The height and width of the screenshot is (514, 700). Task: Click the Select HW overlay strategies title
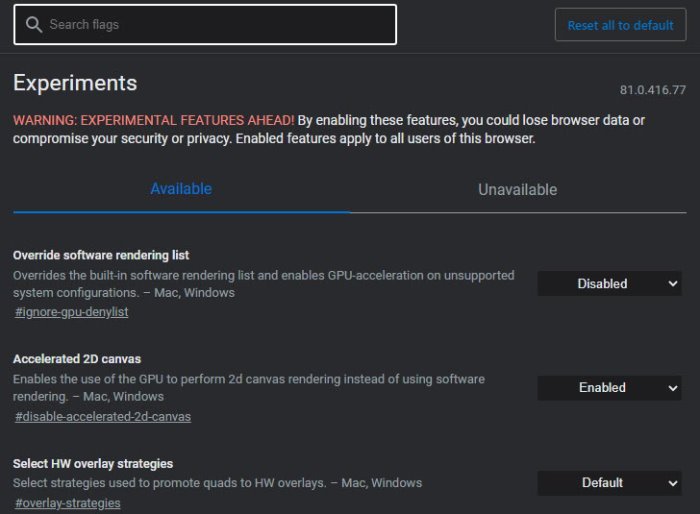(x=93, y=464)
